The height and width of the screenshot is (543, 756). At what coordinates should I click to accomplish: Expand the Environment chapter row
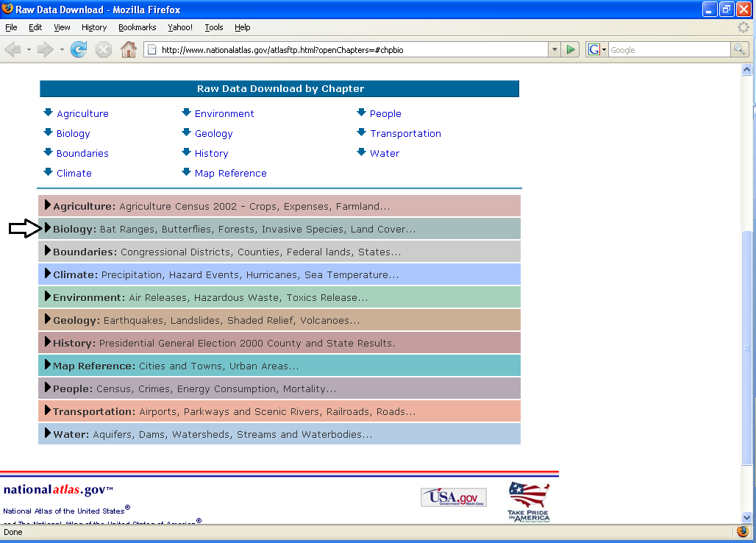point(279,297)
